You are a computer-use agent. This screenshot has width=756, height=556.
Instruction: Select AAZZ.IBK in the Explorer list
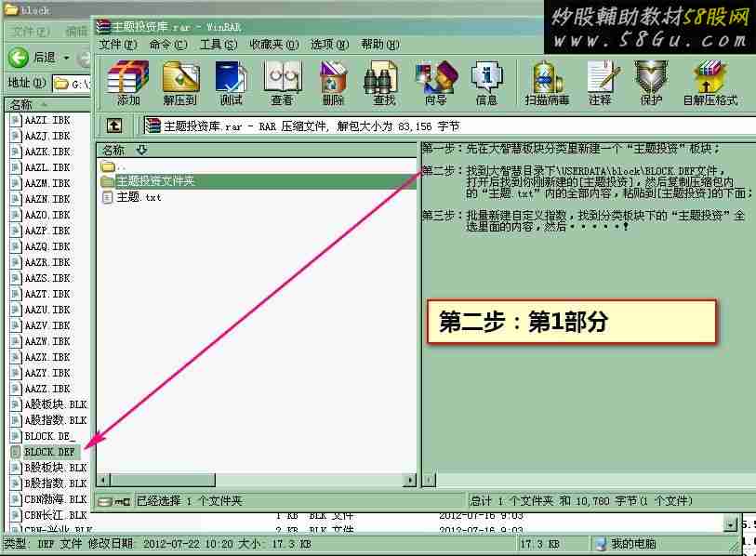47,389
